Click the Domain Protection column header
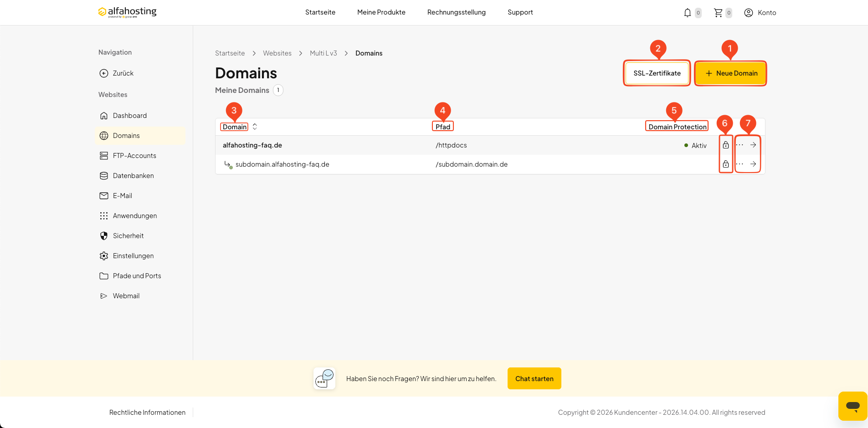 click(x=677, y=127)
